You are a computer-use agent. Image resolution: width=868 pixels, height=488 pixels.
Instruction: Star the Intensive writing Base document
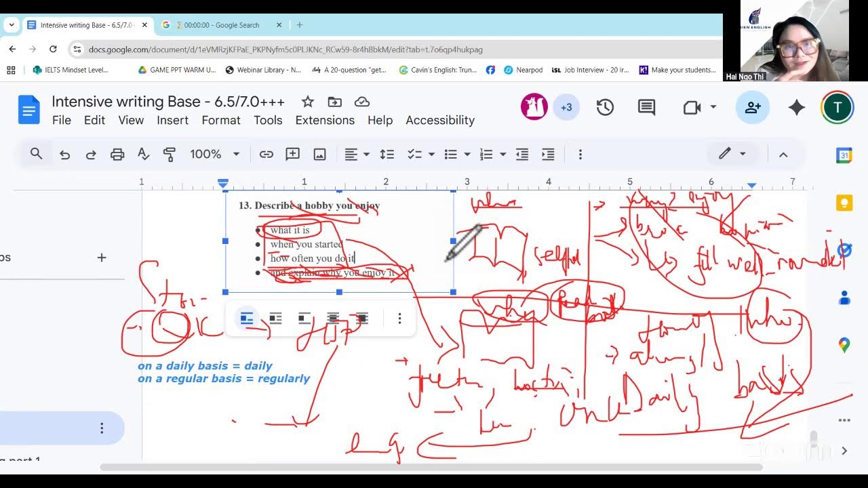(x=307, y=102)
